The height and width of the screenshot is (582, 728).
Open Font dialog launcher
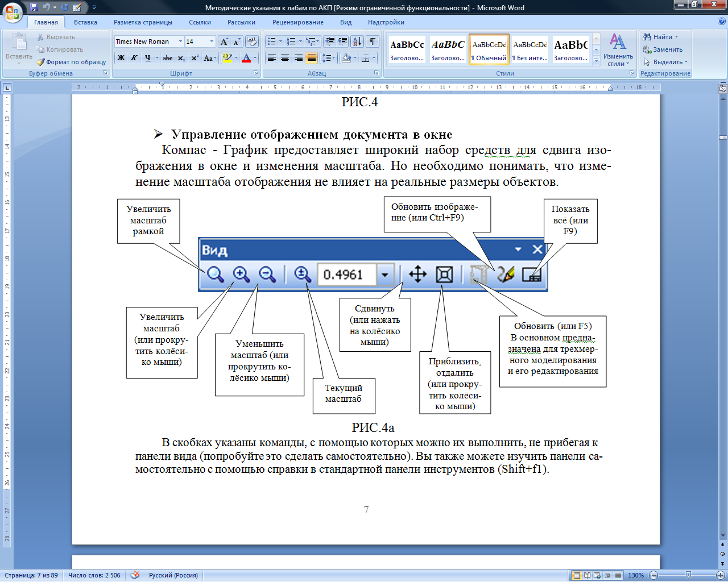coord(254,73)
